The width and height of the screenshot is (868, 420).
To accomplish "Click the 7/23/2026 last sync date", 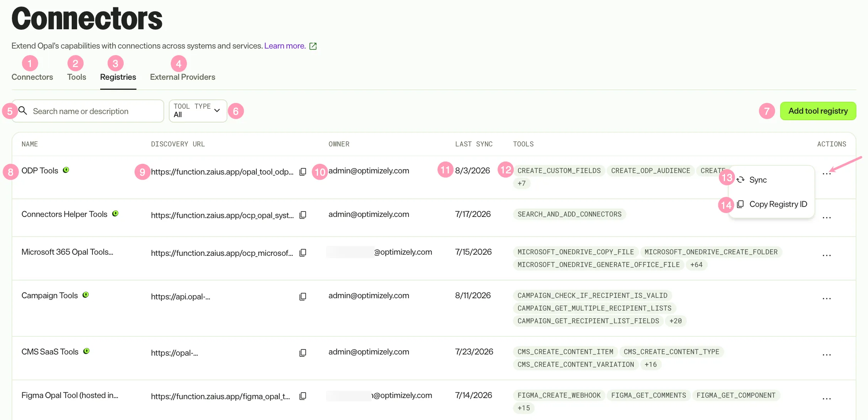I will [x=474, y=352].
